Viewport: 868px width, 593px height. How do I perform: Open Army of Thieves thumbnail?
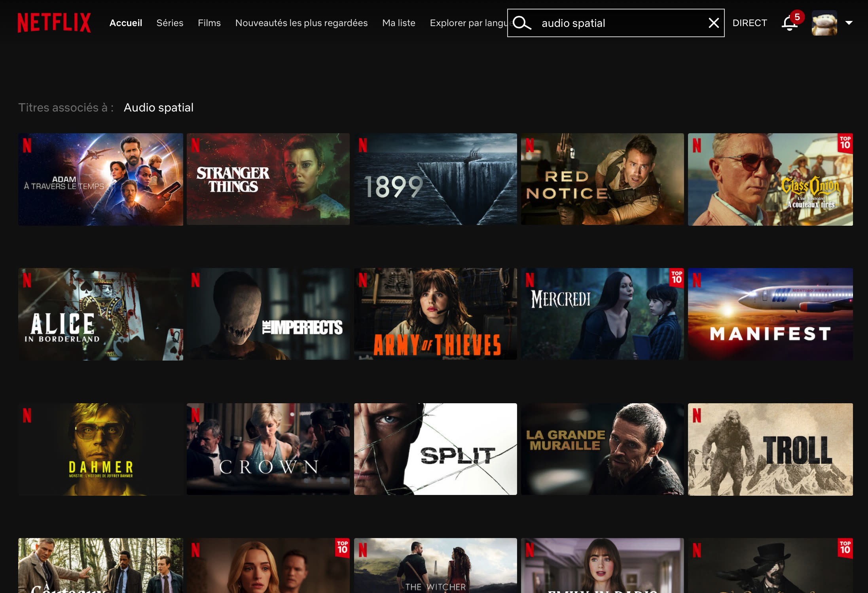coord(436,314)
